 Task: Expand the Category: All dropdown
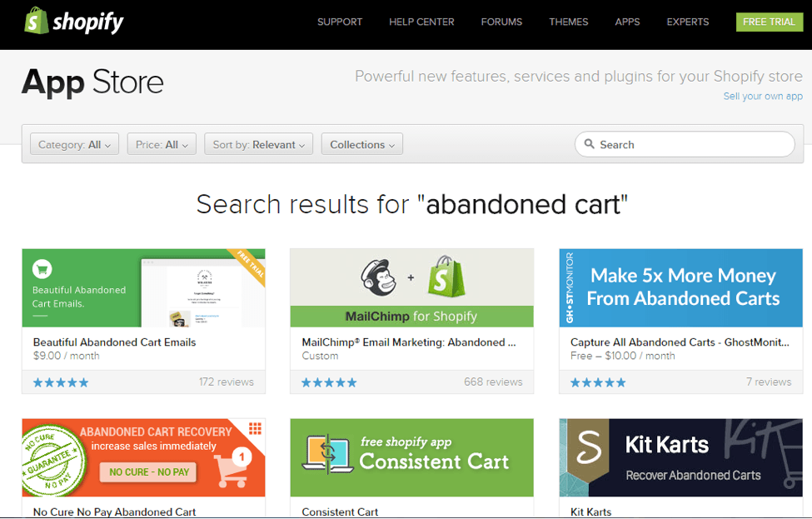(x=74, y=144)
